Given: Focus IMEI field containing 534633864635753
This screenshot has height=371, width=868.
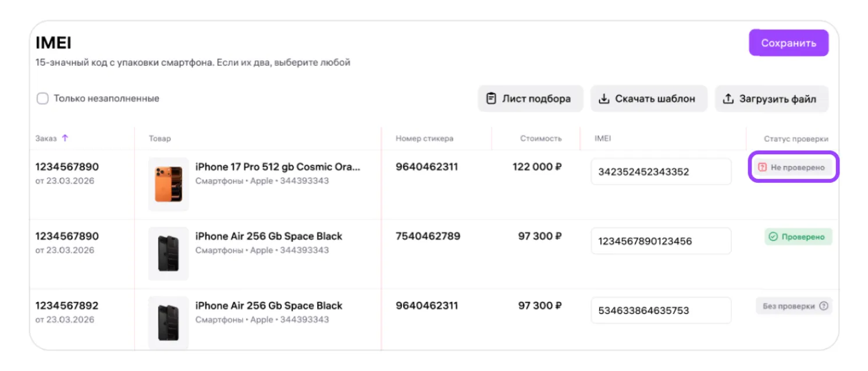Looking at the screenshot, I should point(661,310).
